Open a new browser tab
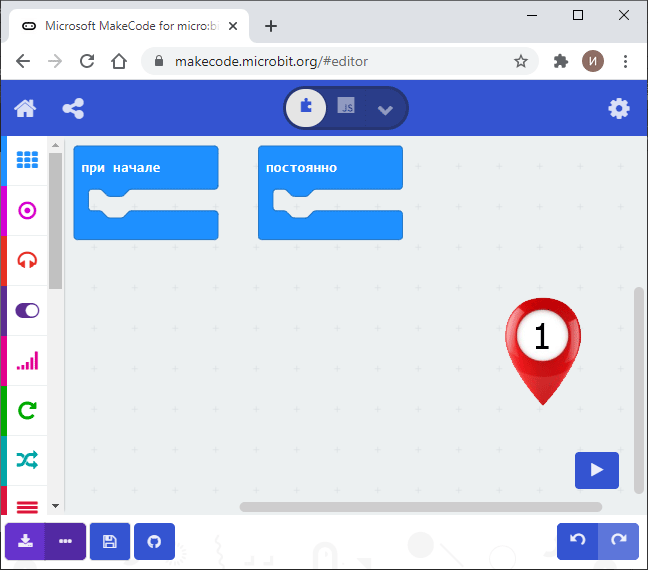Viewport: 648px width, 570px height. [271, 26]
